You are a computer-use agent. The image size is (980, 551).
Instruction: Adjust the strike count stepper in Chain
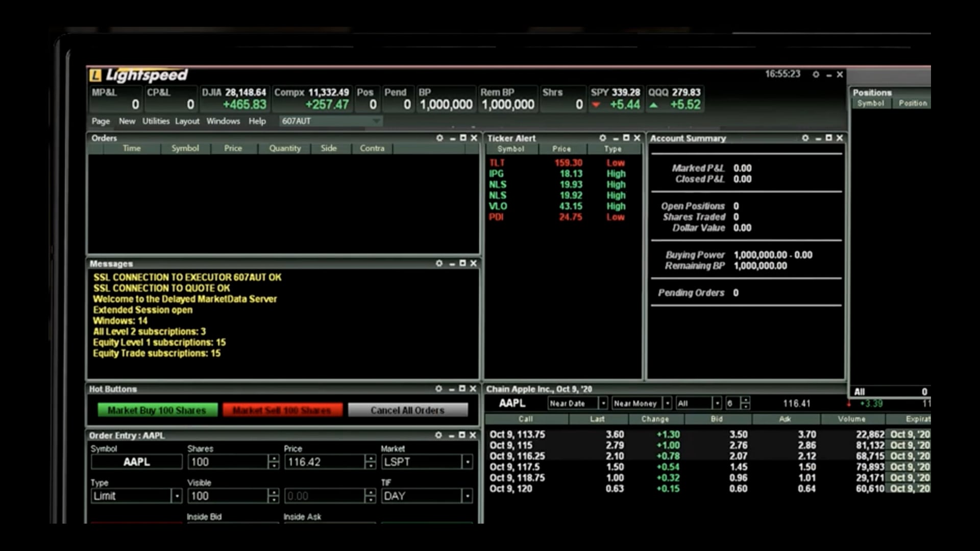tap(746, 403)
